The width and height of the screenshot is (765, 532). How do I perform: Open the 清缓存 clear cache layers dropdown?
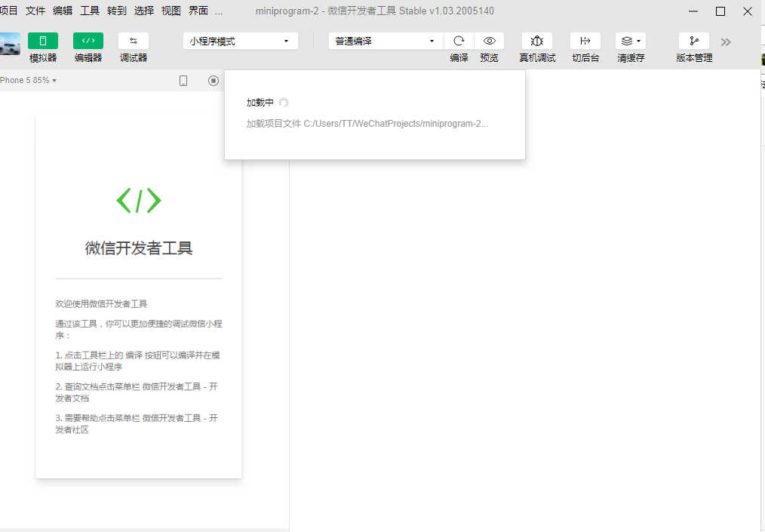pos(631,41)
